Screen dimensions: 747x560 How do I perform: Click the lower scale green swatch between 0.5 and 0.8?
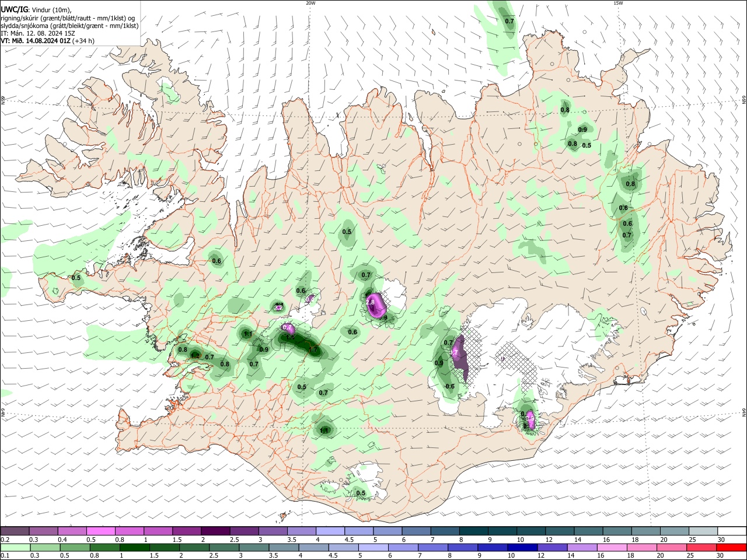coord(75,547)
